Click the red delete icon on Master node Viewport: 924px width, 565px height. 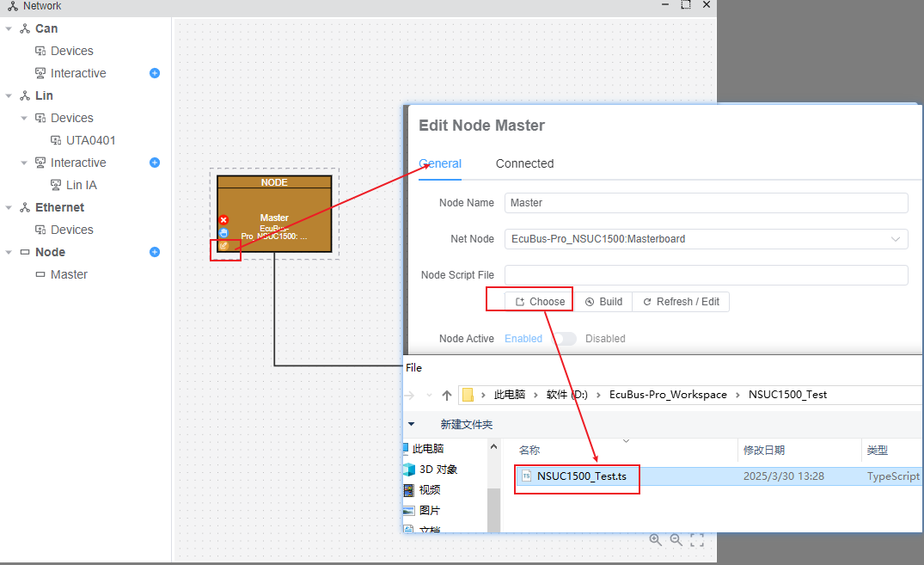pos(223,220)
